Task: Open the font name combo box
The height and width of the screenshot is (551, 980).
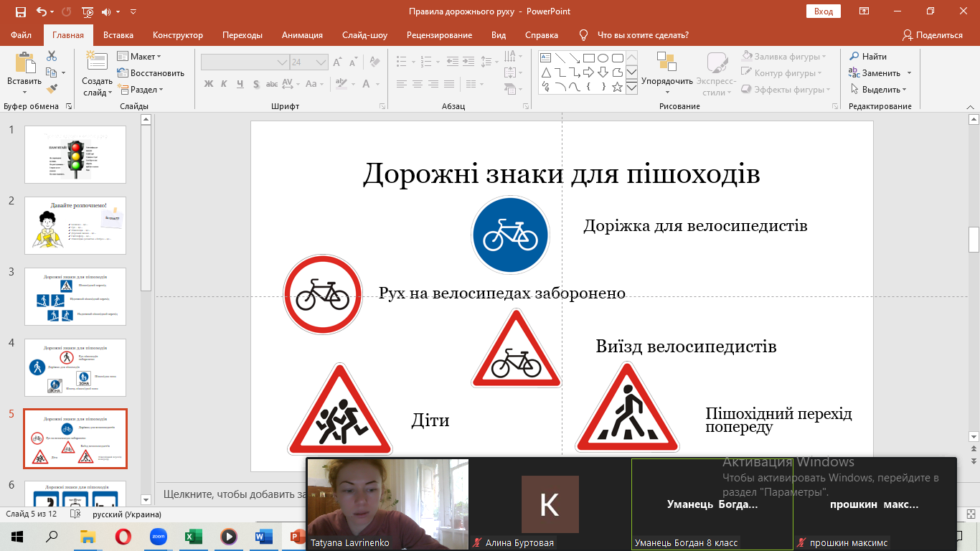Action: [245, 62]
